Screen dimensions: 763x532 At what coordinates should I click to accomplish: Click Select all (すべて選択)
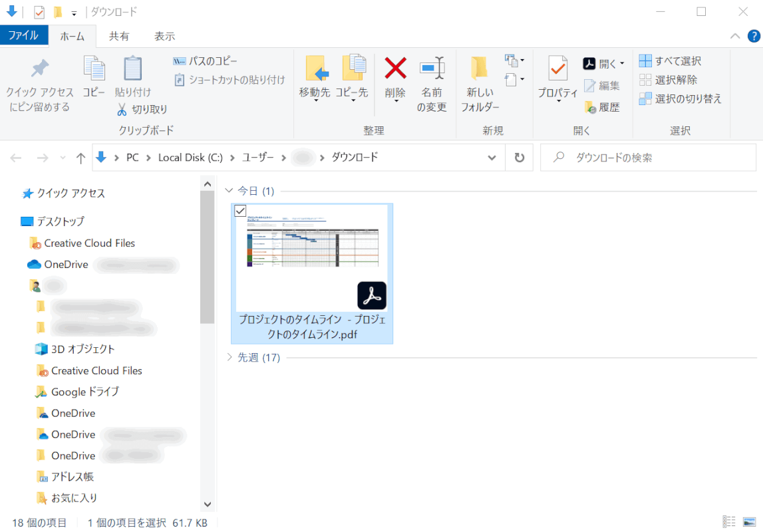671,61
